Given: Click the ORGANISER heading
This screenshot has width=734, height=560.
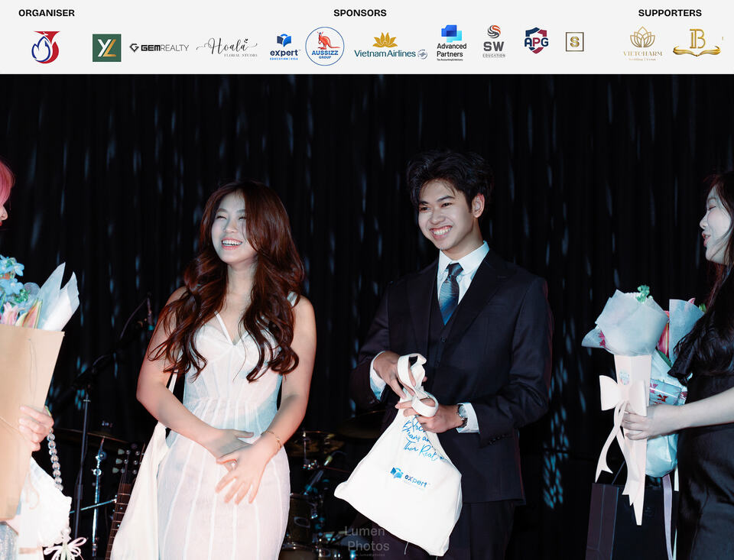Looking at the screenshot, I should (47, 13).
